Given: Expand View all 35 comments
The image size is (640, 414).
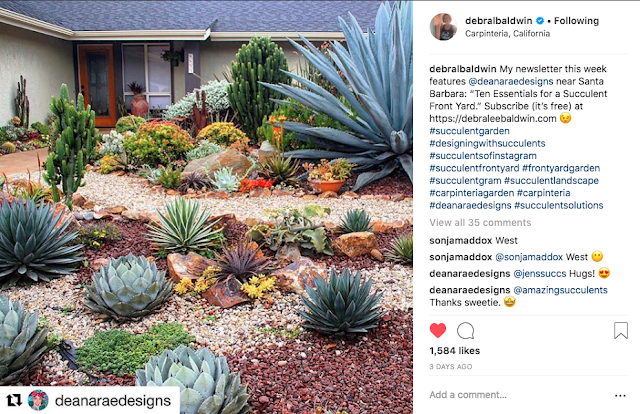Looking at the screenshot, I should click(480, 223).
